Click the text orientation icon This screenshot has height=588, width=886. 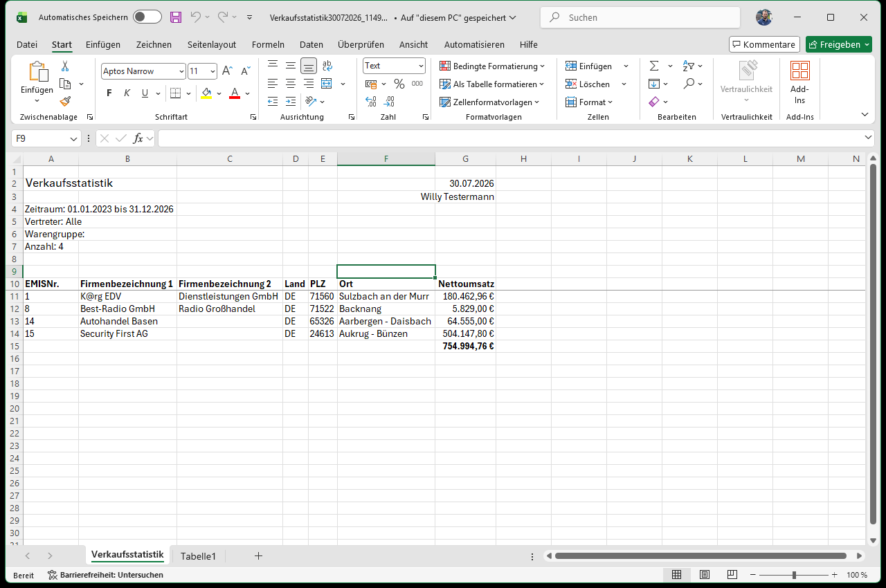(310, 102)
